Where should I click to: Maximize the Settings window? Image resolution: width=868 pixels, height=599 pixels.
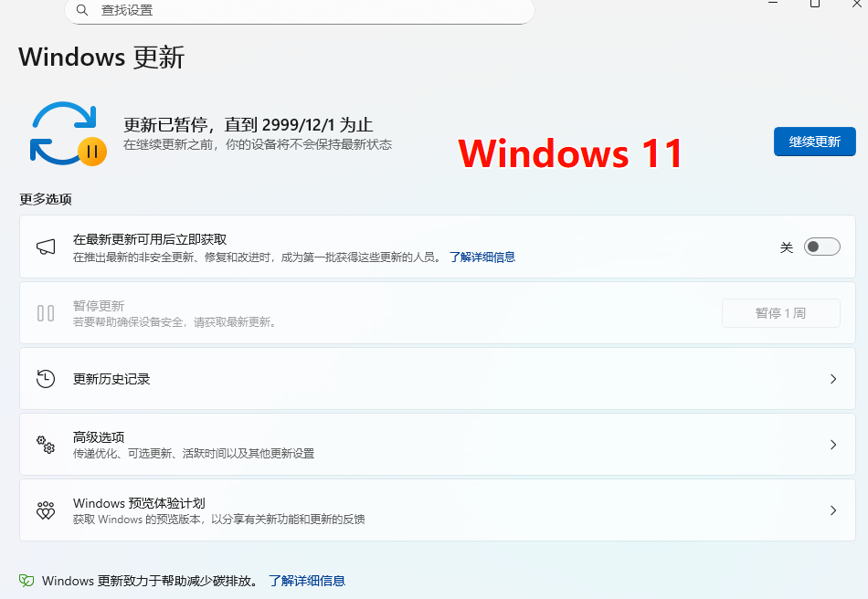click(x=814, y=4)
